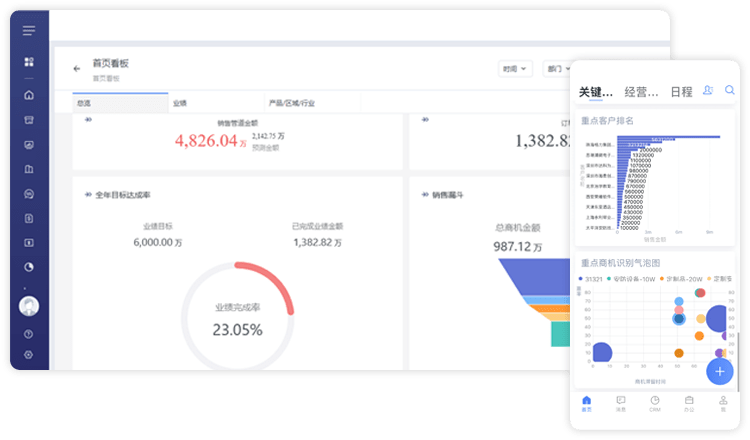Select the 关键... tab in the mobile panel

[596, 91]
